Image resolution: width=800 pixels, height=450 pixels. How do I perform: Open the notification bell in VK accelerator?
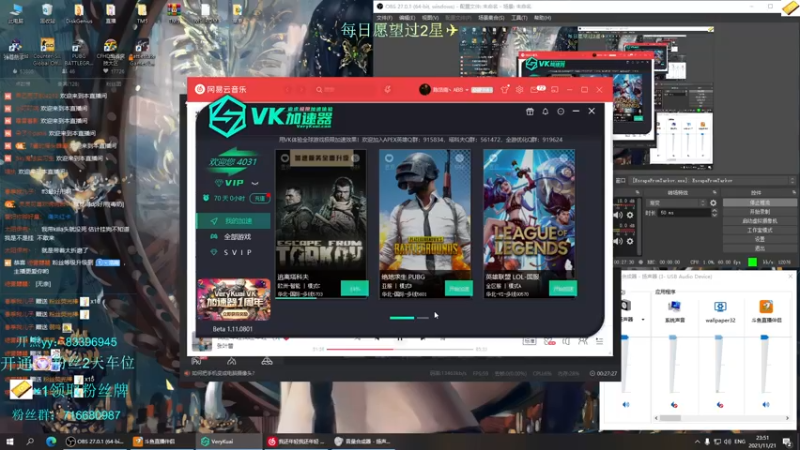point(545,111)
